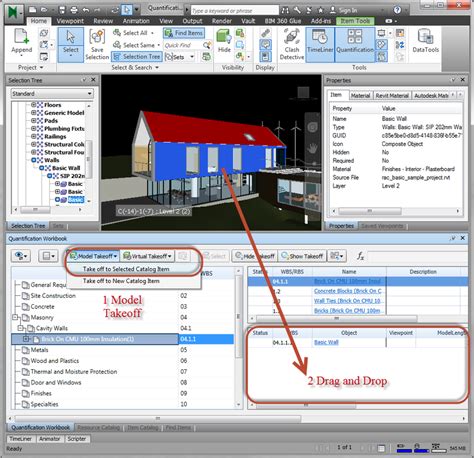Open DataTools icon in ribbon

(x=426, y=41)
